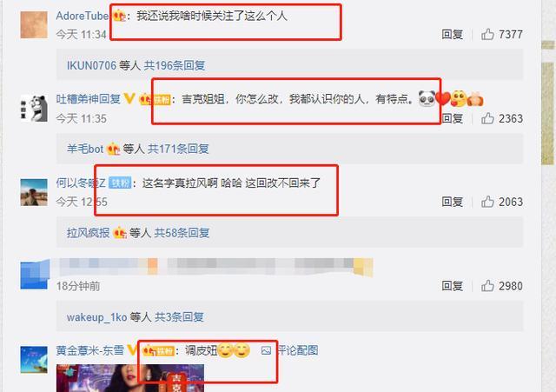Image resolution: width=556 pixels, height=392 pixels.
Task: Open the attached comment image thumbnail
Action: point(130,378)
